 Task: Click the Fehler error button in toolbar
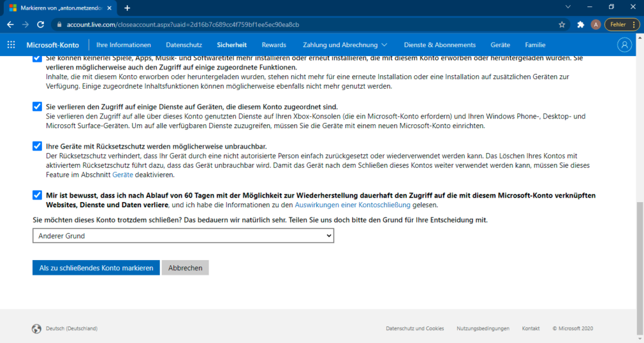(x=618, y=24)
